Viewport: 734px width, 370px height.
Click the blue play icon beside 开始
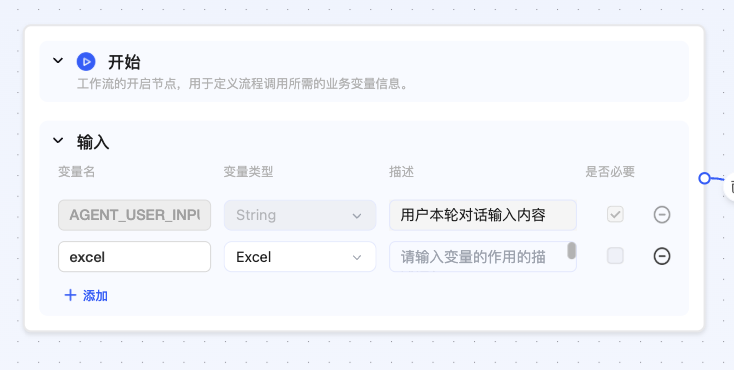point(86,62)
